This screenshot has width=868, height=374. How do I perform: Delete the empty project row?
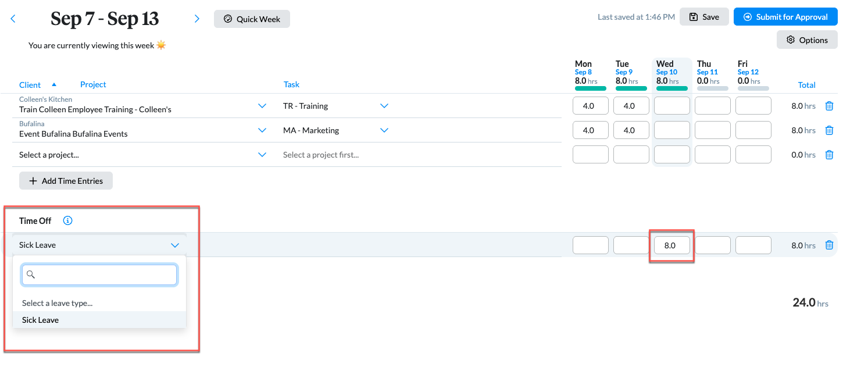click(x=830, y=155)
